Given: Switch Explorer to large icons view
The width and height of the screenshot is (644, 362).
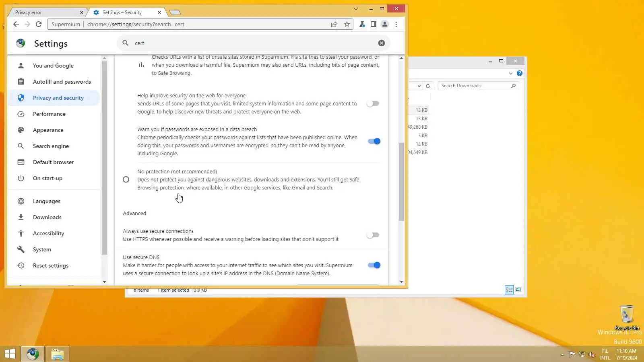Looking at the screenshot, I should click(x=518, y=290).
